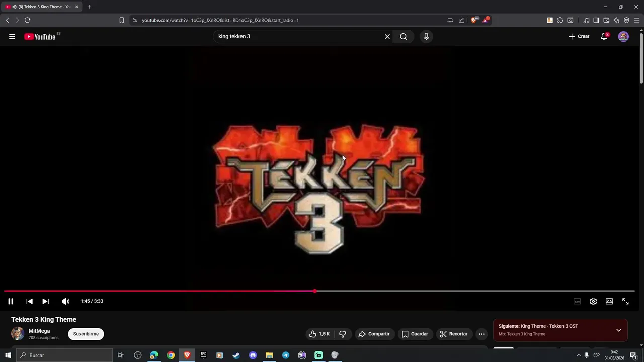Image resolution: width=644 pixels, height=362 pixels.
Task: Share the video via Compartir
Action: (x=374, y=334)
